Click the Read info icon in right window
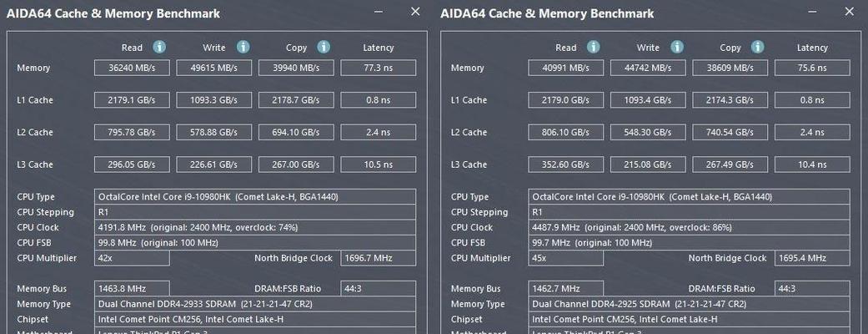The width and height of the screenshot is (868, 334). point(594,47)
